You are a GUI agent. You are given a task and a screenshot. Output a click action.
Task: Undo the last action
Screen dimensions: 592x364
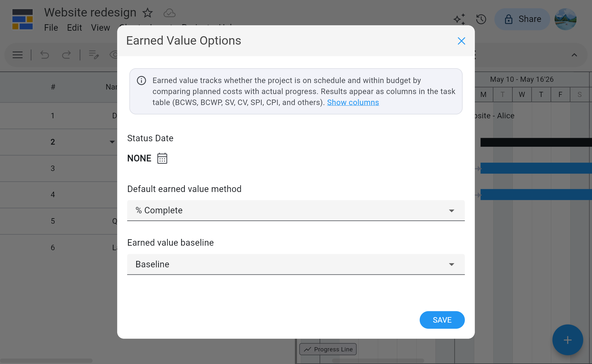[x=45, y=55]
